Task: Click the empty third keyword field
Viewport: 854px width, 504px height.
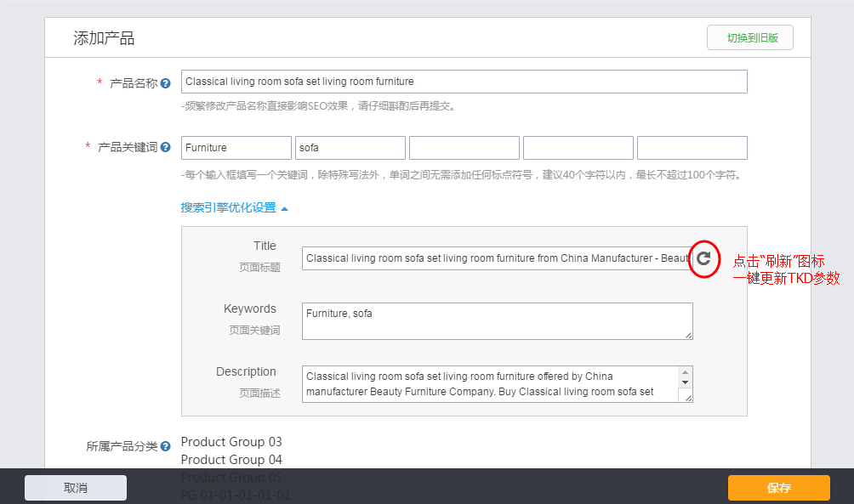Action: [x=464, y=148]
